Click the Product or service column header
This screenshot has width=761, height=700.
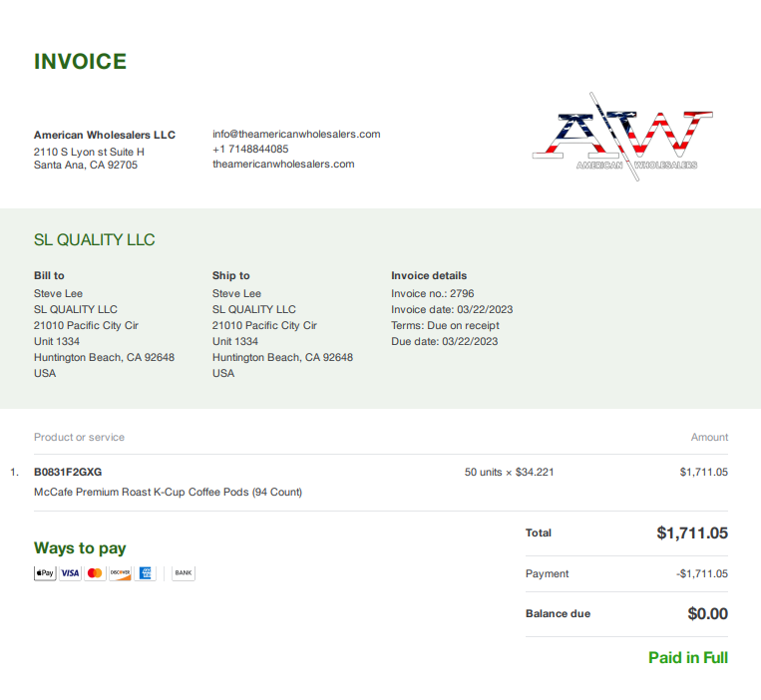pos(79,437)
